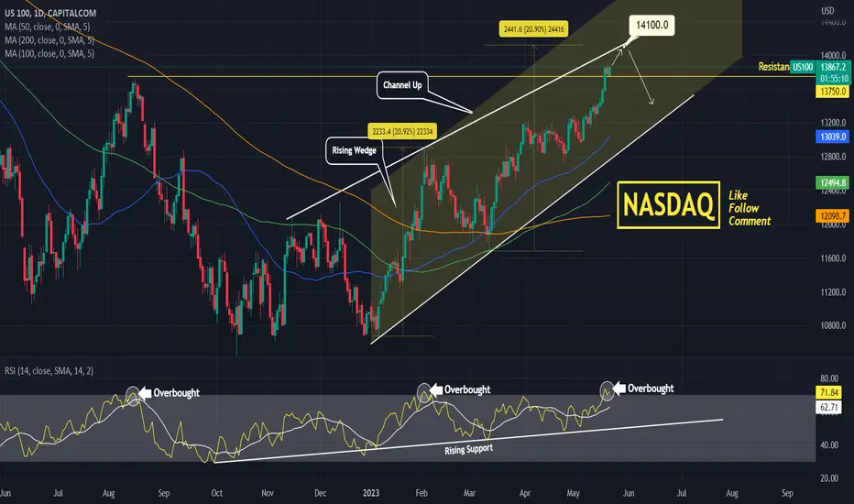
Task: Select the MA (100, close, 0, SMA, 5) legend
Action: [49, 53]
